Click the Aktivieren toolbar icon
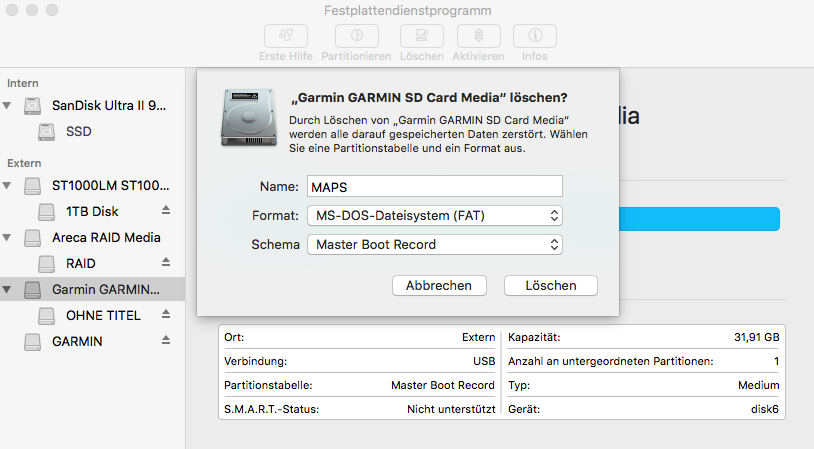The image size is (814, 449). [479, 36]
